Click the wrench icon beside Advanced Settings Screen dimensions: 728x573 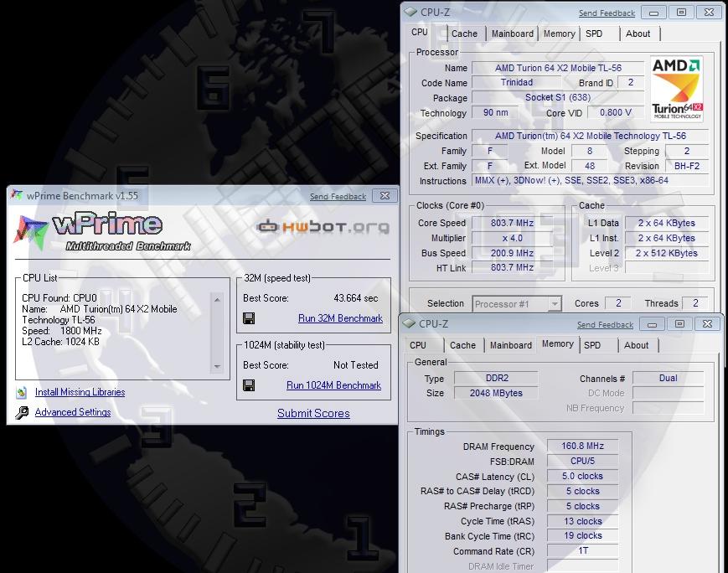tap(22, 412)
